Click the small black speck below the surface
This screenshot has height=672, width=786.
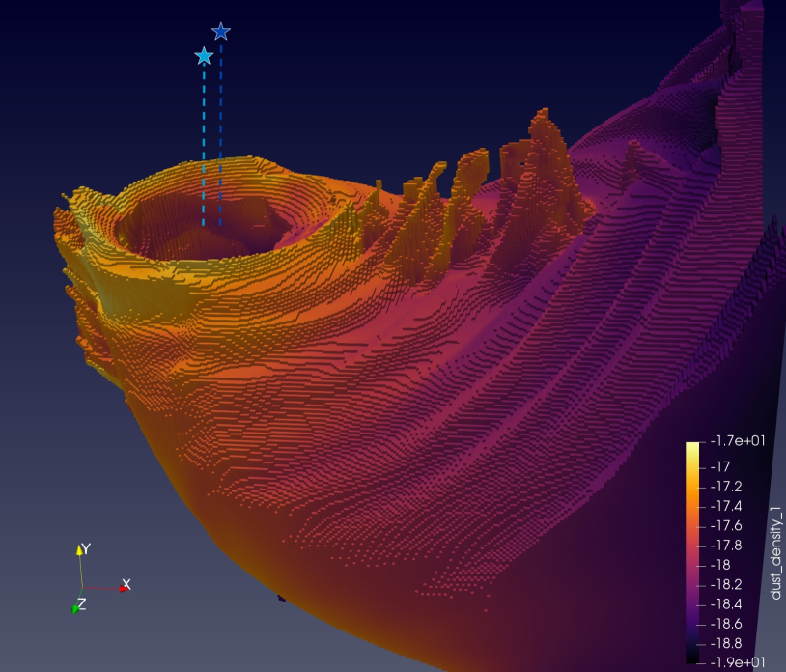(x=281, y=599)
